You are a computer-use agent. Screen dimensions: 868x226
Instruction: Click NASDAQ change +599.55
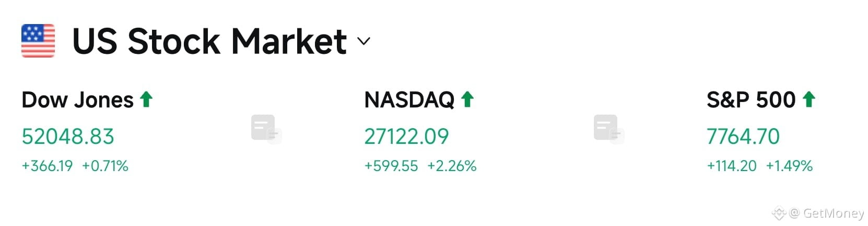(x=391, y=166)
